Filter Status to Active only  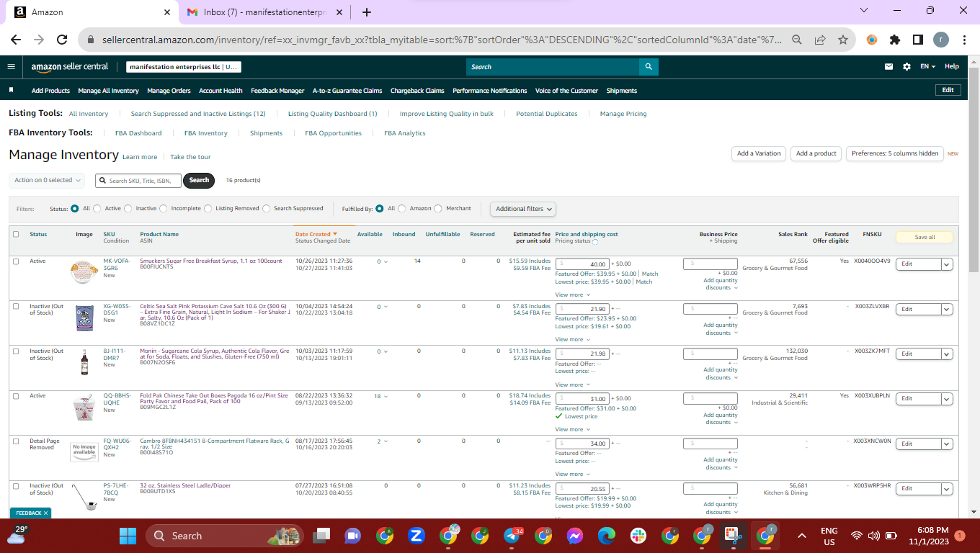(x=97, y=209)
